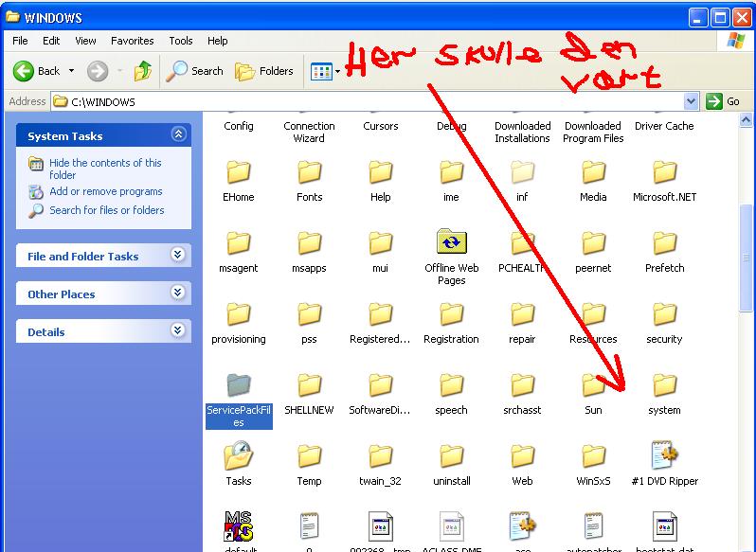Select the Media folder
Screen dimensions: 756x552
click(x=593, y=182)
